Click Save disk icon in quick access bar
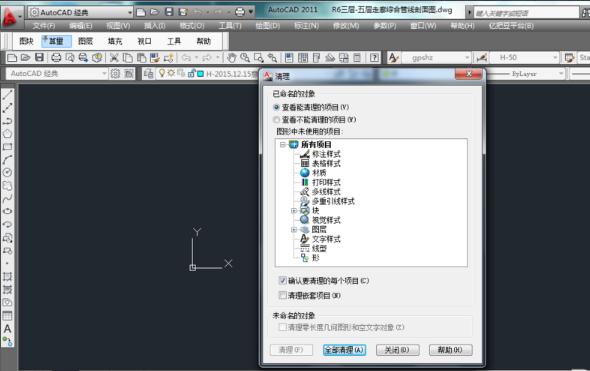The width and height of the screenshot is (590, 371). [169, 12]
